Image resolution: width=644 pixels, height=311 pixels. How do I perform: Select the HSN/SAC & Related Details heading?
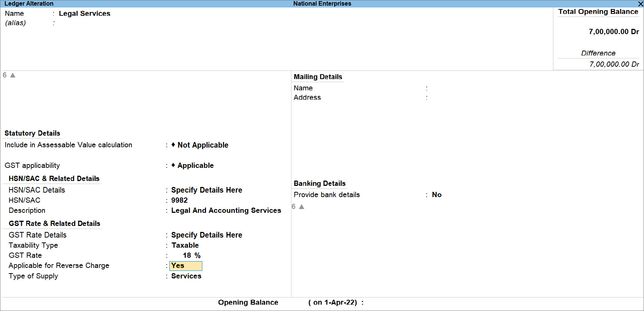point(54,179)
